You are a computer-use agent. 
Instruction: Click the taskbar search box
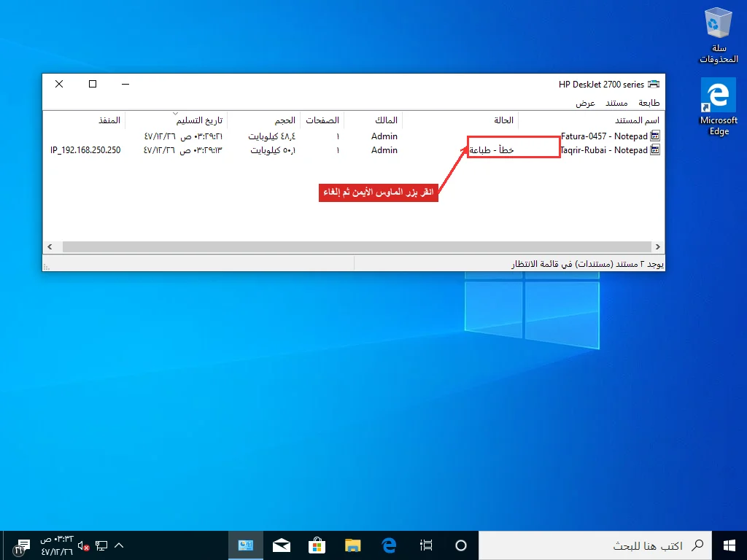(595, 545)
